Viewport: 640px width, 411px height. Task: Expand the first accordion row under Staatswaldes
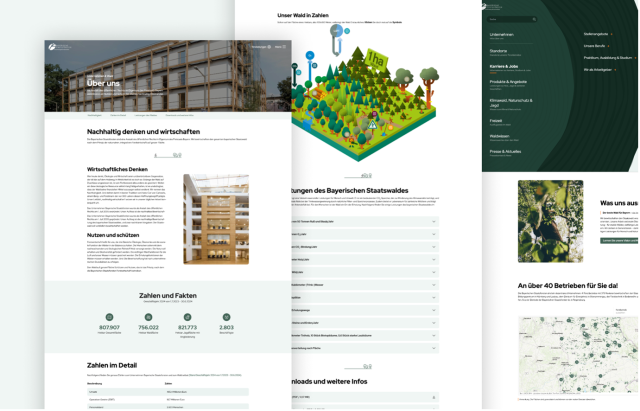365,221
